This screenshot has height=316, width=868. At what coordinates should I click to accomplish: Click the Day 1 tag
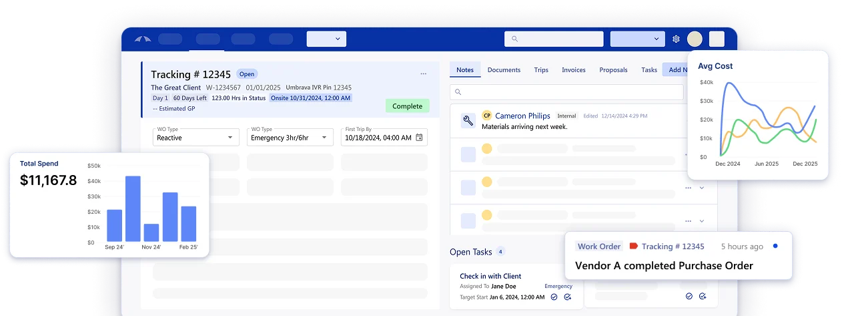tap(160, 98)
